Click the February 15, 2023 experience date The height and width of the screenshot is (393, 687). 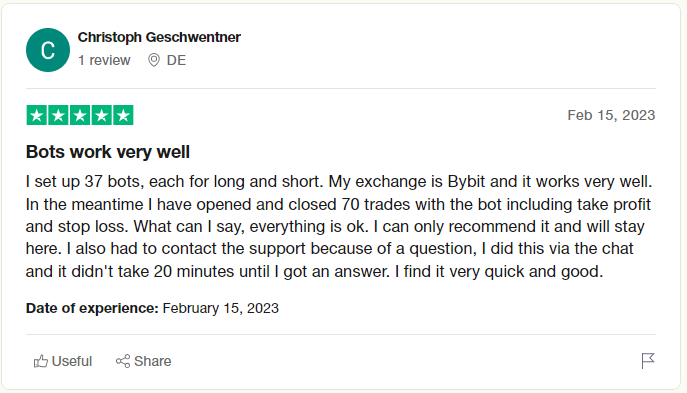(x=220, y=308)
